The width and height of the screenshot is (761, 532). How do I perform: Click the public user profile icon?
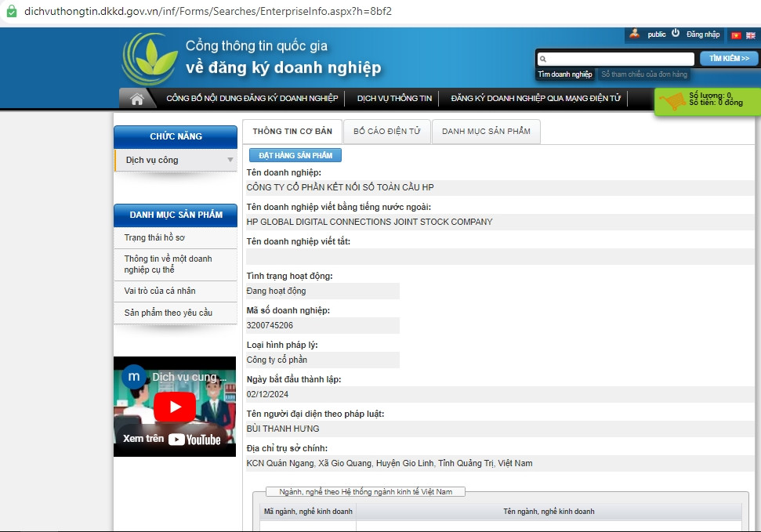click(635, 34)
